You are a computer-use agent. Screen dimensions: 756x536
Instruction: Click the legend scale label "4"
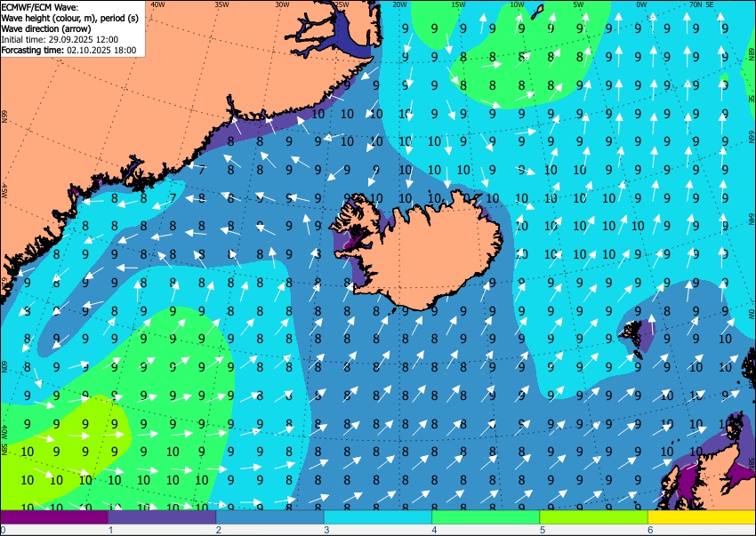pos(435,530)
